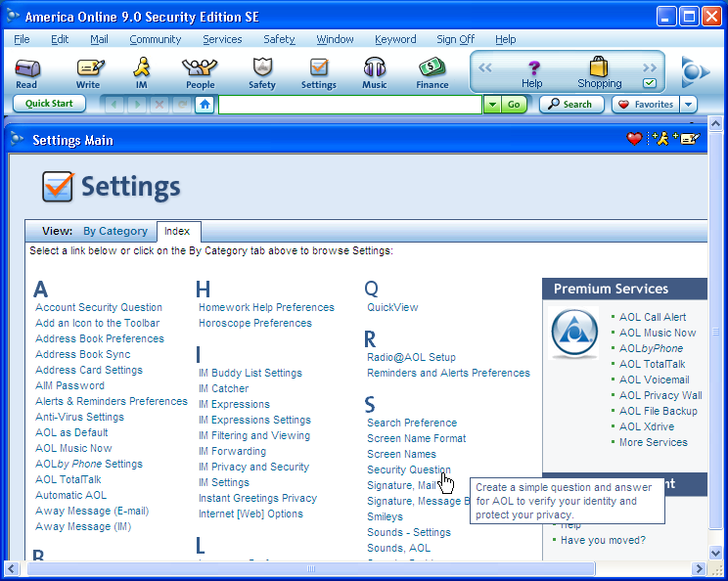Image resolution: width=728 pixels, height=581 pixels.
Task: Open Anti-Virus Settings link
Action: point(80,417)
